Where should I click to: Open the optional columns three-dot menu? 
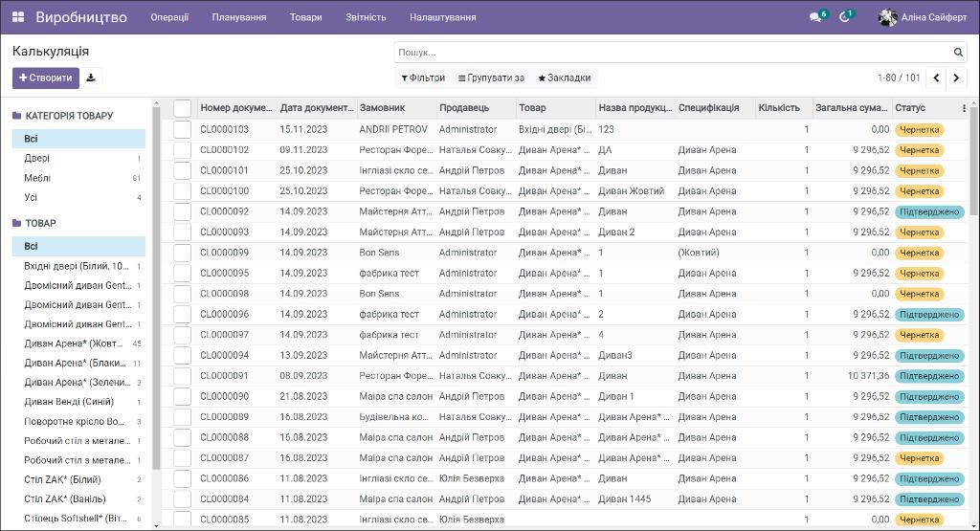click(x=964, y=108)
